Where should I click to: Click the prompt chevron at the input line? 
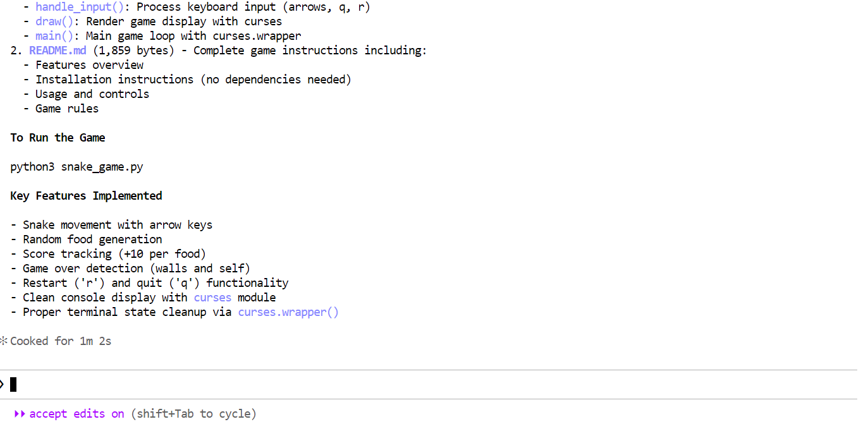point(3,384)
